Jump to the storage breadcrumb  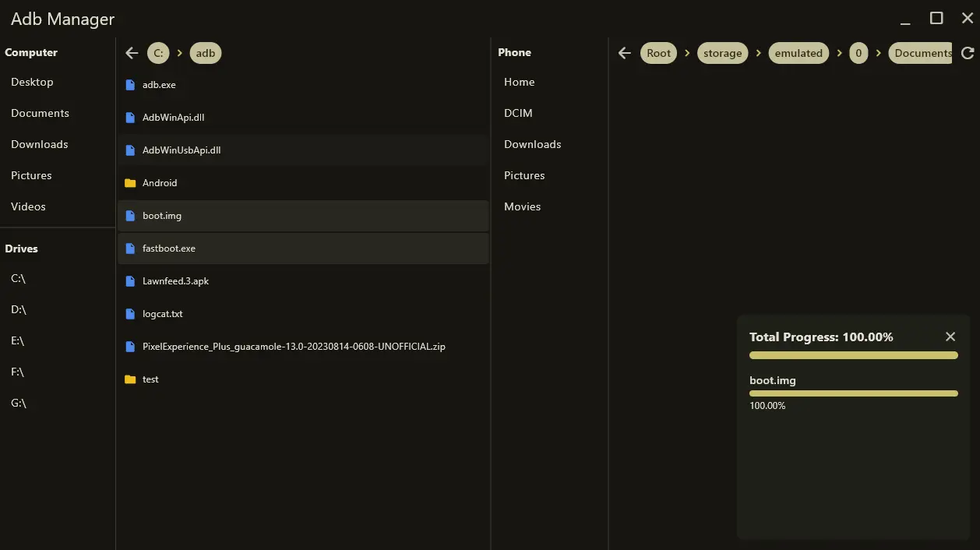pyautogui.click(x=722, y=53)
